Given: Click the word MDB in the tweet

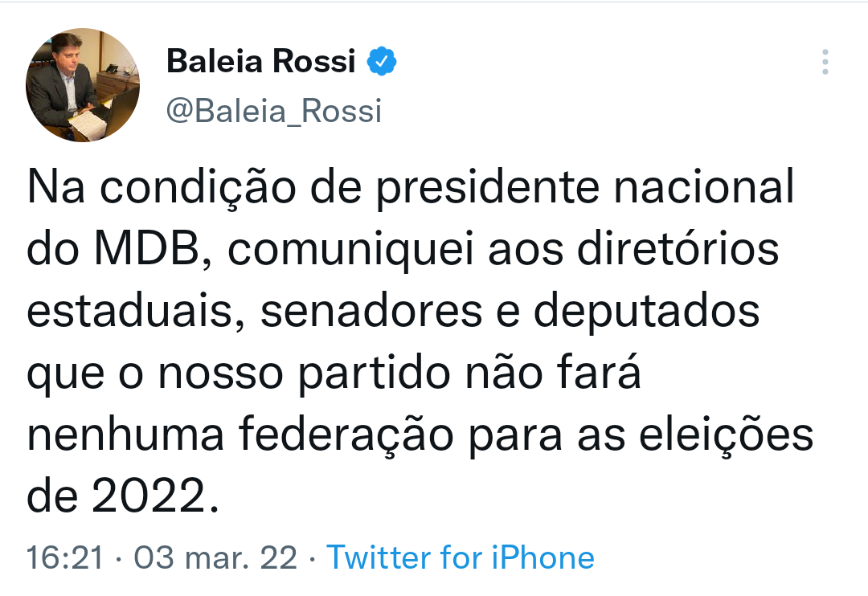Looking at the screenshot, I should pyautogui.click(x=147, y=249).
